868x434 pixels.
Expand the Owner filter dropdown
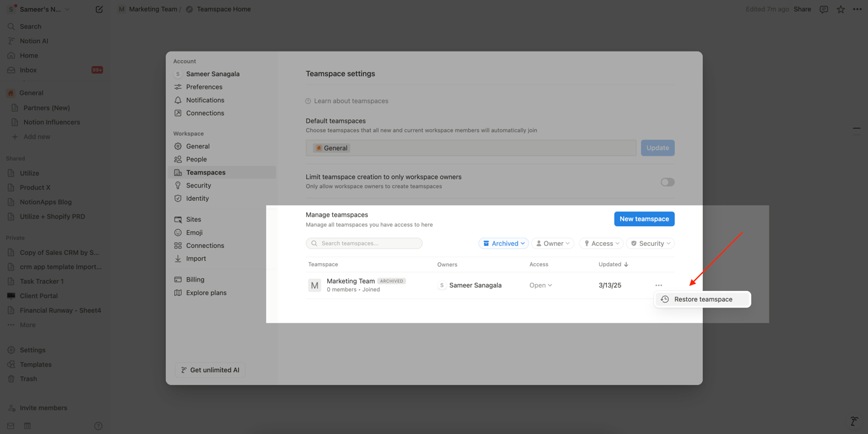(x=552, y=243)
